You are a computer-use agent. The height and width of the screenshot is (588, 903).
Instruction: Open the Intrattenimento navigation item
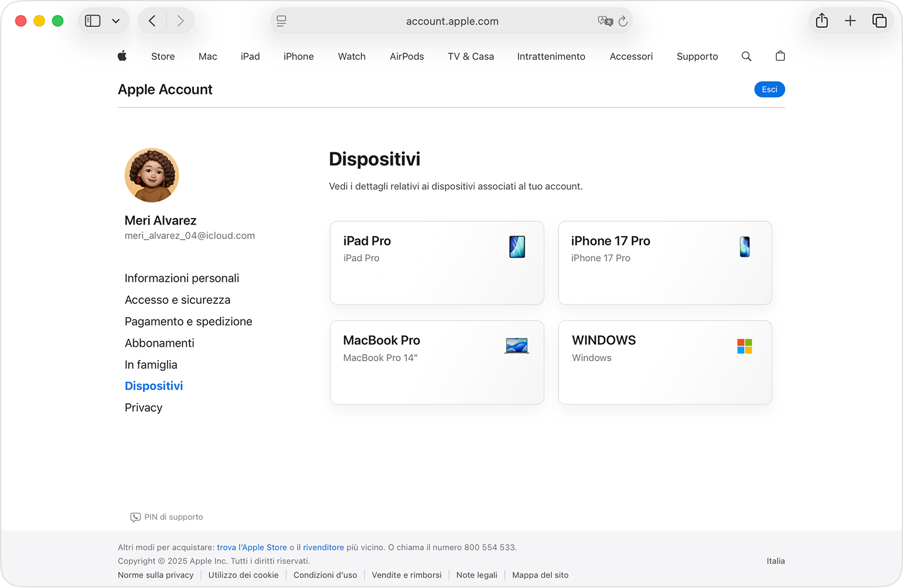(550, 56)
